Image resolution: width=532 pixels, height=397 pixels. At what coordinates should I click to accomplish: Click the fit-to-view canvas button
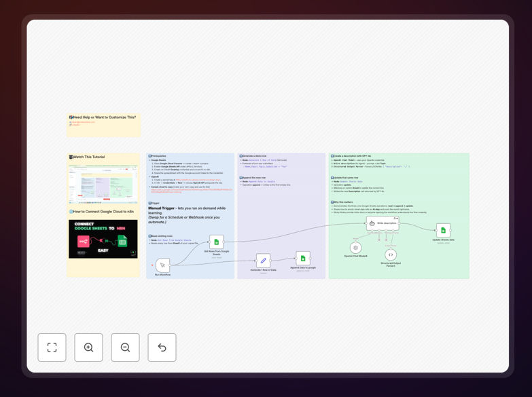click(x=52, y=347)
